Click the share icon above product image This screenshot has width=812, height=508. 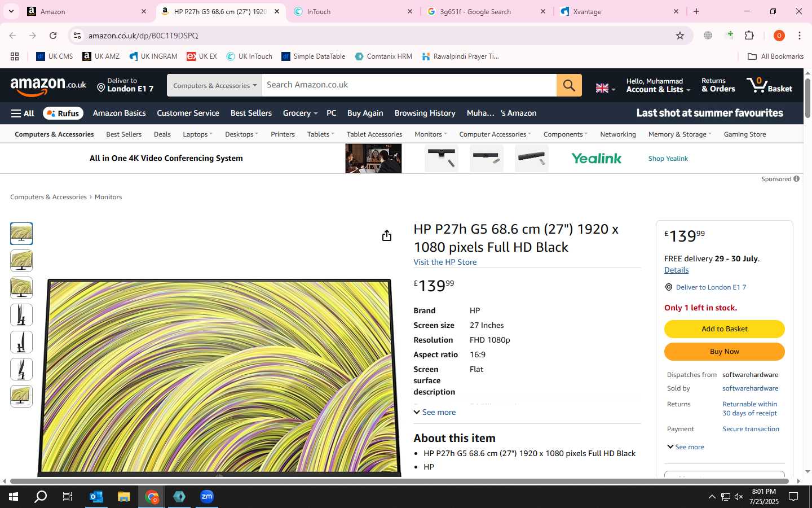[x=387, y=235]
